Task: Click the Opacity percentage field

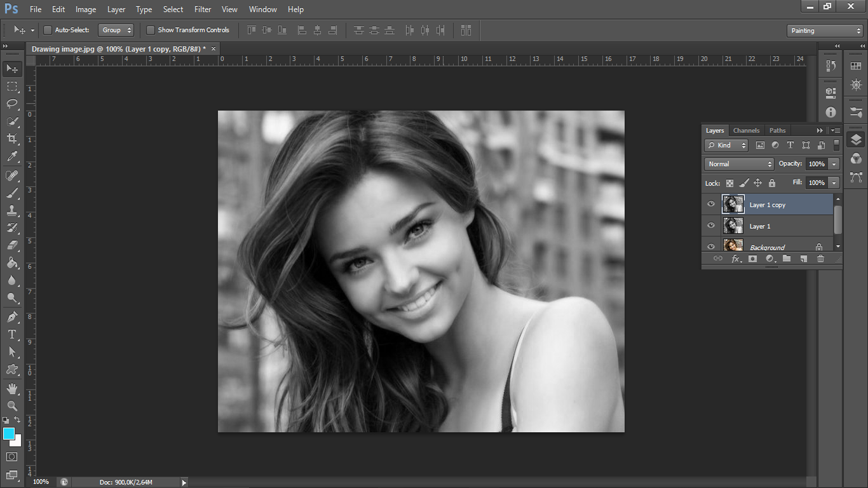Action: click(x=817, y=164)
